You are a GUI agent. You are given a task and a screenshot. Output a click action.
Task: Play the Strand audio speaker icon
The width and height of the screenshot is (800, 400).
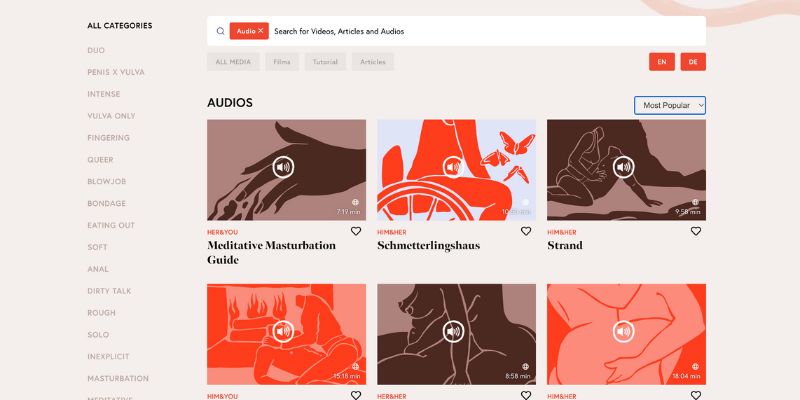tap(623, 167)
